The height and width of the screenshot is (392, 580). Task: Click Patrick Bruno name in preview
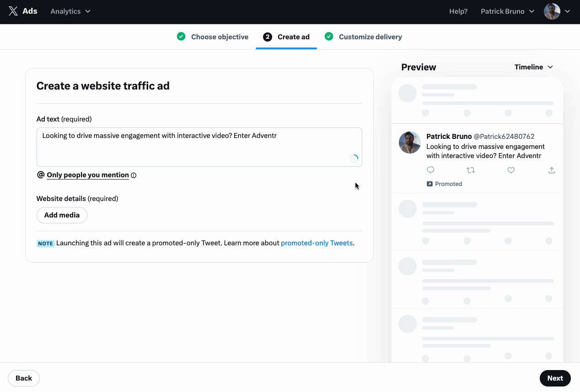click(449, 137)
